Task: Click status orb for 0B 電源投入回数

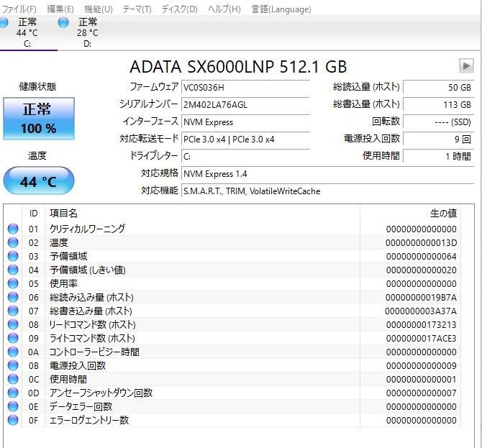Action: click(13, 365)
